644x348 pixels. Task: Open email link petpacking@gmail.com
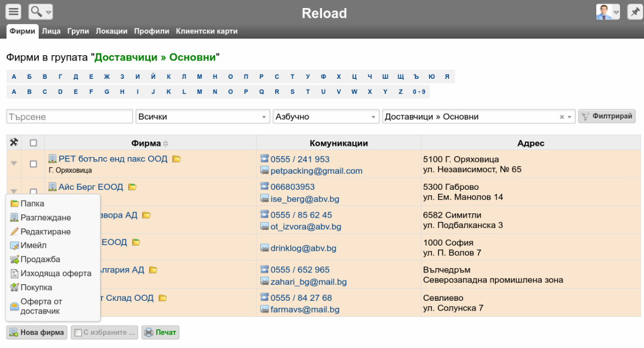point(316,171)
